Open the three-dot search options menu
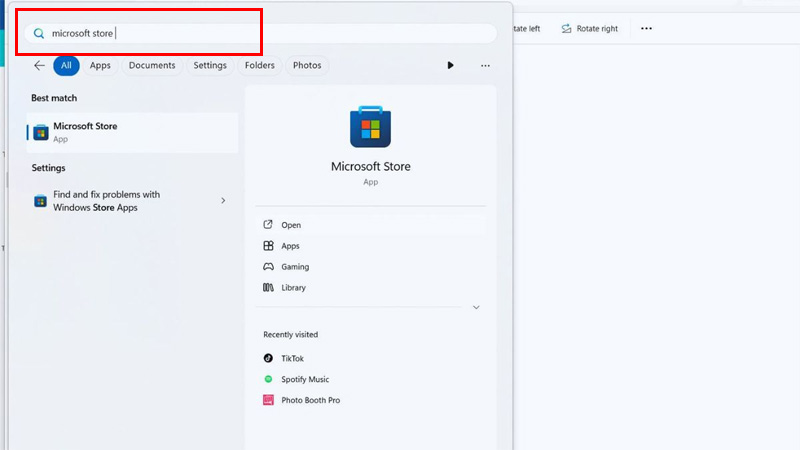 click(485, 65)
